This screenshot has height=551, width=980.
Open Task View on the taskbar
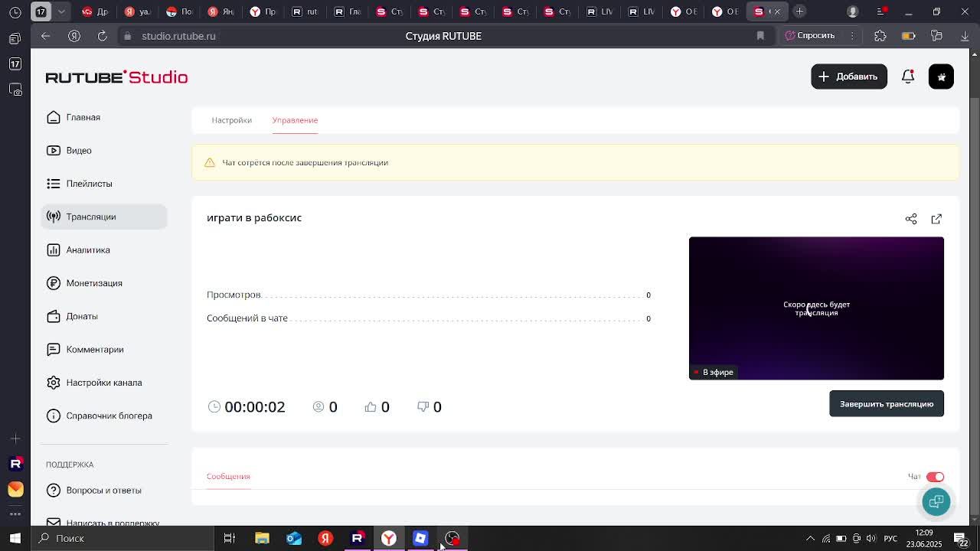click(x=229, y=538)
